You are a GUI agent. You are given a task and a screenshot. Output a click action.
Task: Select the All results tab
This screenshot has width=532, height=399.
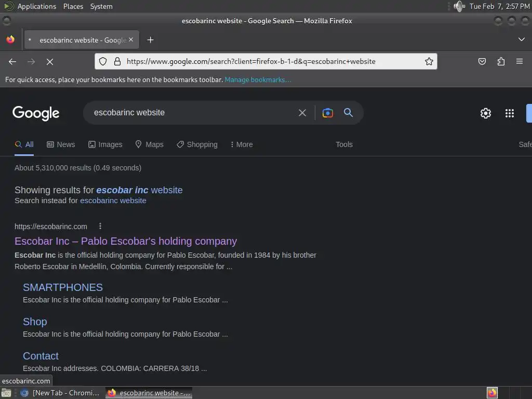pos(24,144)
